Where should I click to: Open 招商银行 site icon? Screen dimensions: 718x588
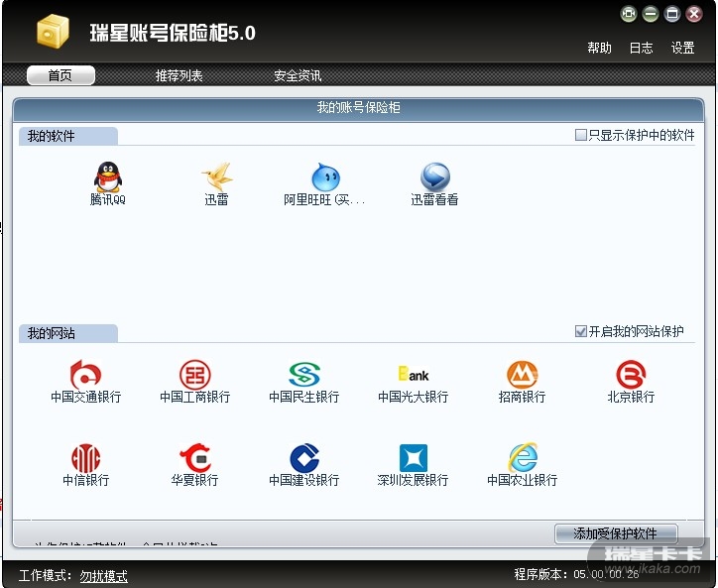(523, 374)
